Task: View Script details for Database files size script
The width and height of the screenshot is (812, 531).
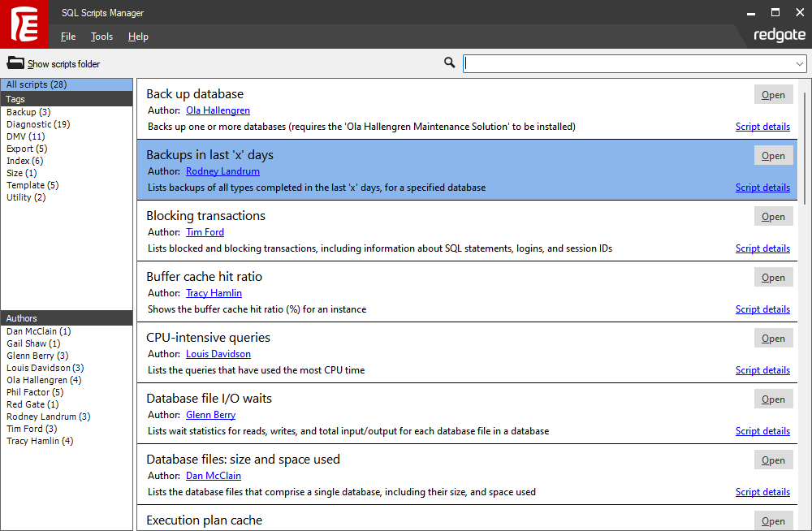Action: point(762,492)
